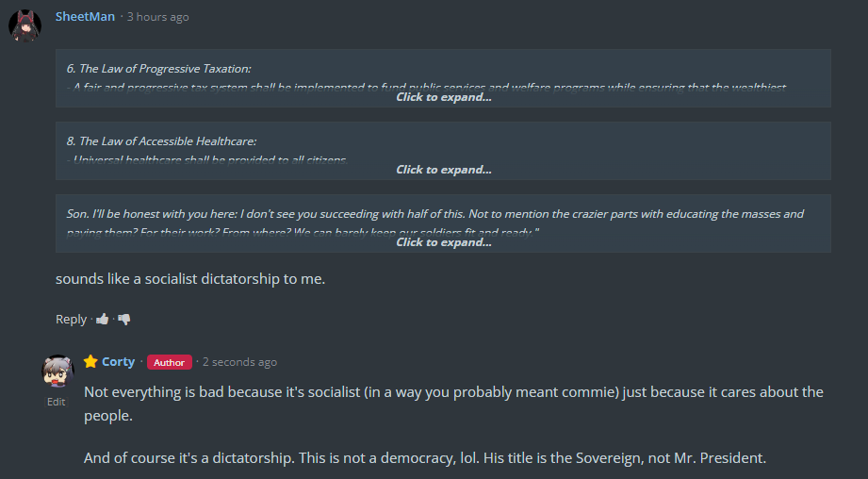Screen dimensions: 868x479
Task: Visit the SheetMan username link
Action: (x=85, y=17)
